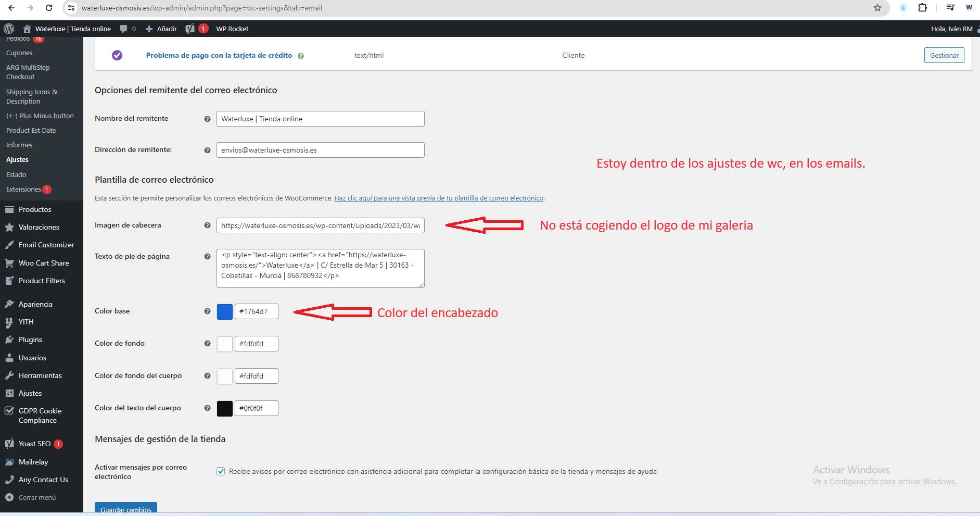Reload the page with refresh icon
This screenshot has height=516, width=980.
pyautogui.click(x=49, y=8)
